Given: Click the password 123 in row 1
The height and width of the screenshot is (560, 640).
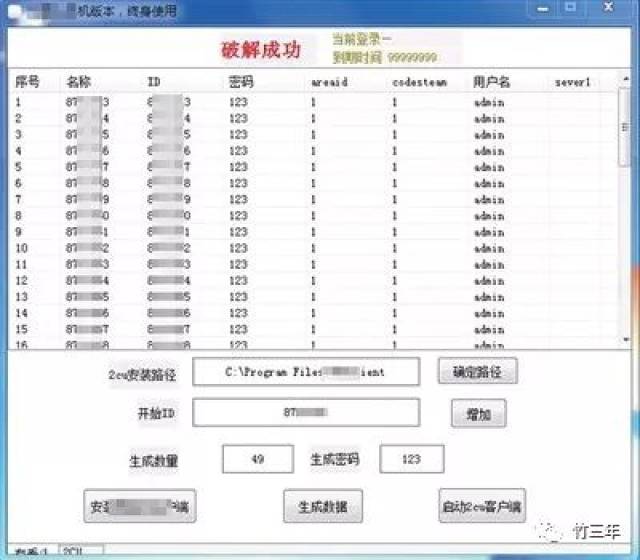Looking at the screenshot, I should coord(238,102).
